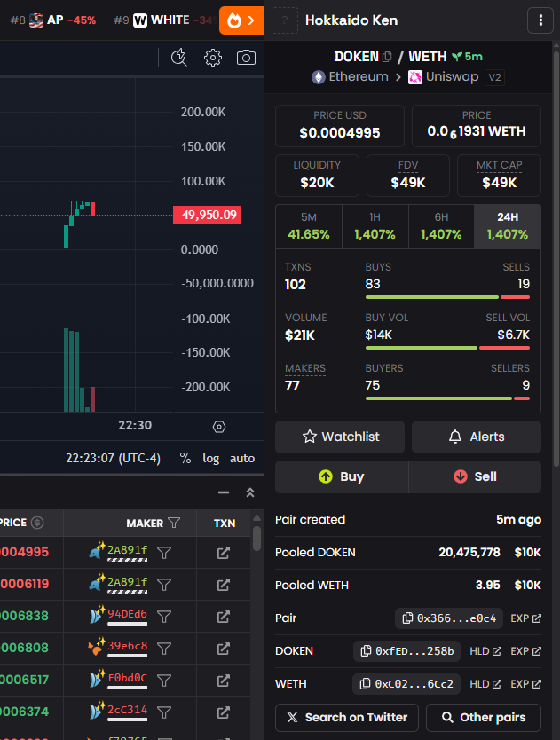Open transaction link for 004995 row
The height and width of the screenshot is (740, 560).
(224, 553)
